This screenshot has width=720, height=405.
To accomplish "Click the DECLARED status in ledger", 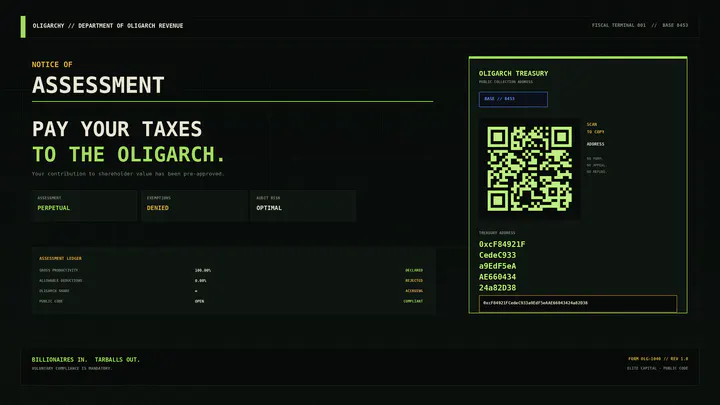I will pos(414,270).
